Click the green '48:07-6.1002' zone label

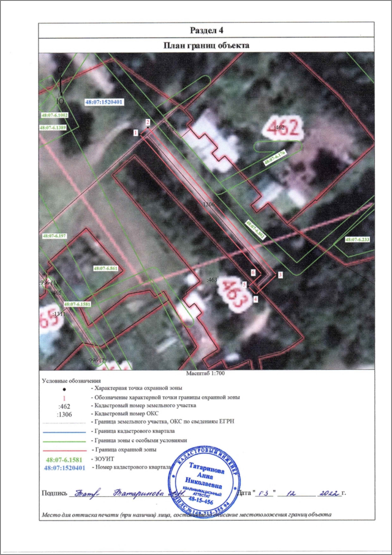pyautogui.click(x=55, y=115)
